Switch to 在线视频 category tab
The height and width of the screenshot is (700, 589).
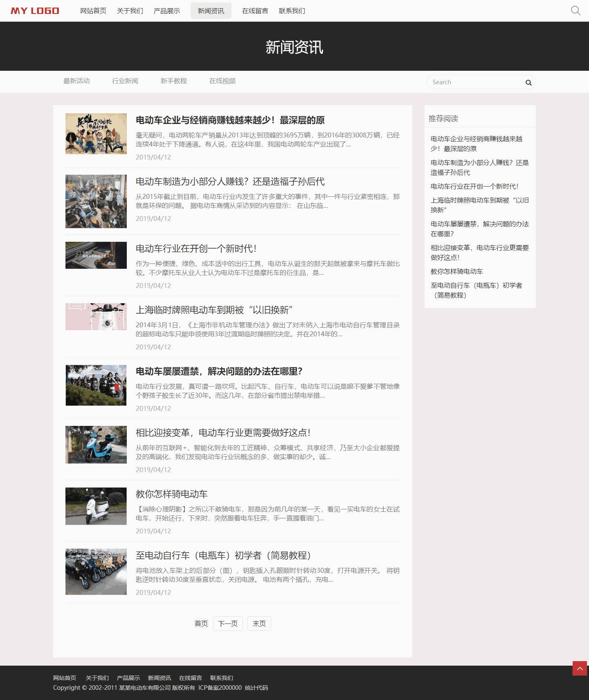pyautogui.click(x=223, y=81)
